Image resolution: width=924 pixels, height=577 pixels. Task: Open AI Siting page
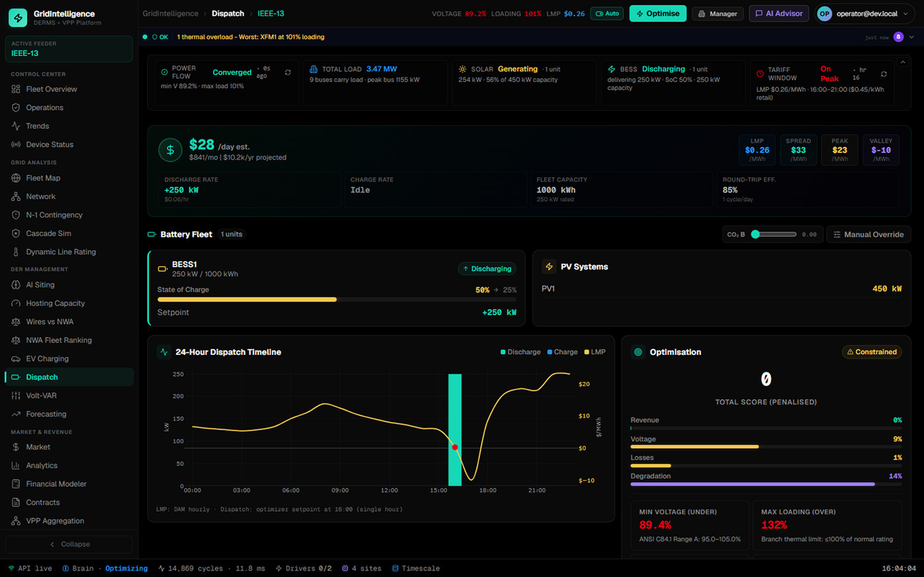pyautogui.click(x=69, y=285)
